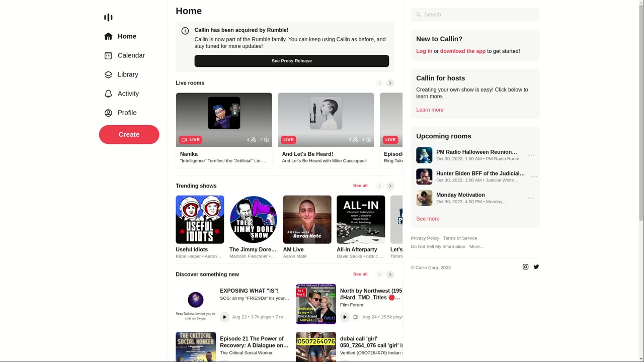Open options for Monday Motivation room
Viewport: 644px width, 362px height.
click(x=531, y=198)
